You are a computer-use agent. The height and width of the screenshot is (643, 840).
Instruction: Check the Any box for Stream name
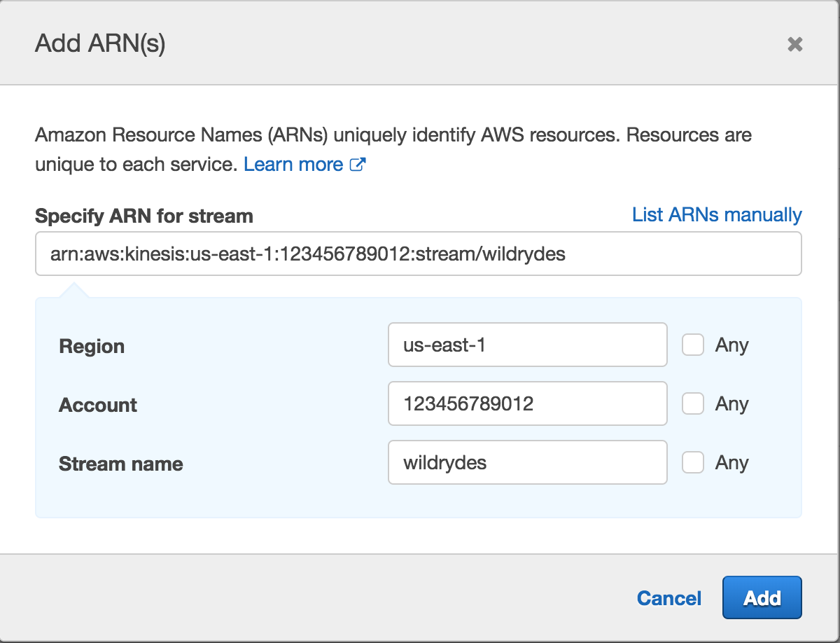[x=693, y=462]
